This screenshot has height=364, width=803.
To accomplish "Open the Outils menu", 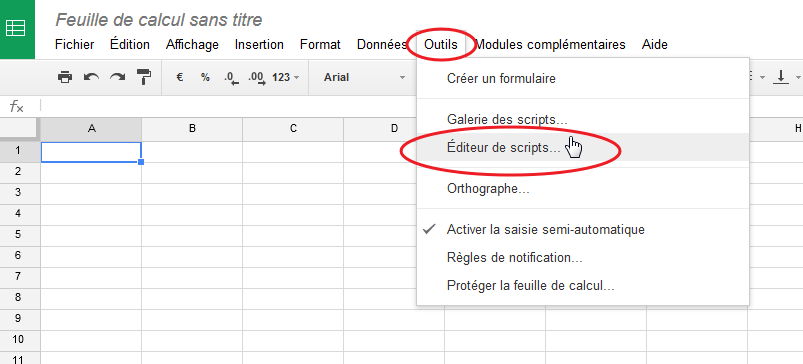I will pos(440,45).
